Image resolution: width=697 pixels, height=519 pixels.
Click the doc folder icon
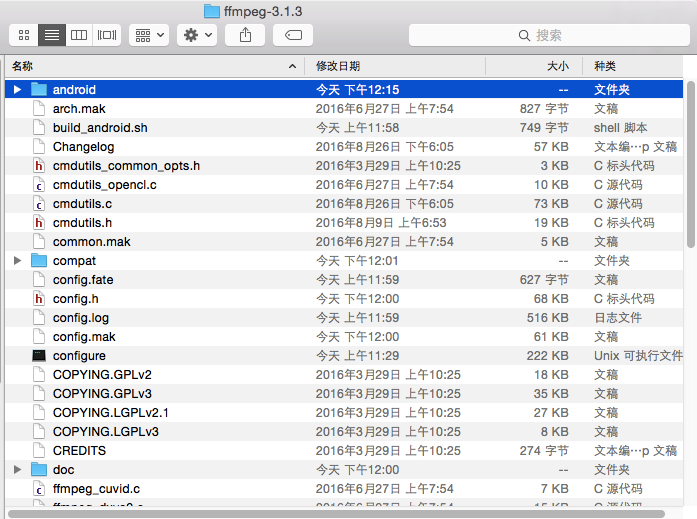(x=39, y=470)
